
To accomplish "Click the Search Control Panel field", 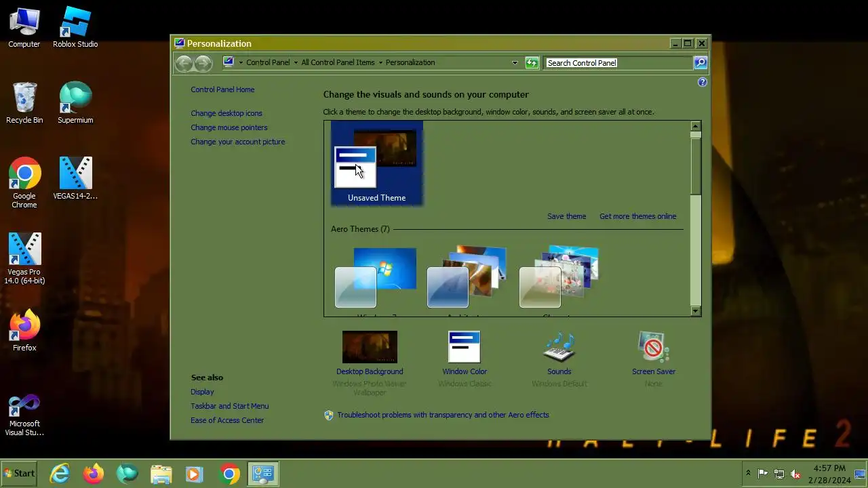I will tap(618, 63).
